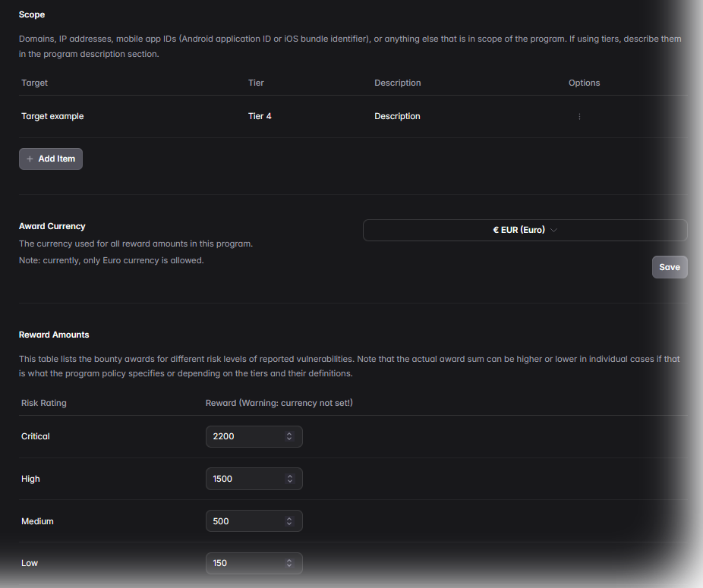Select the Target example row text

tap(52, 117)
